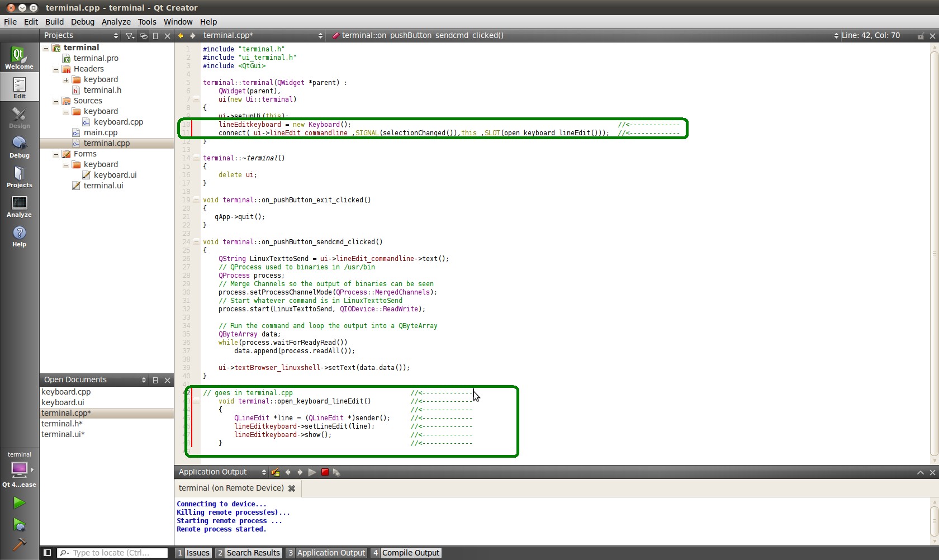Click the Line: 42, Col: 70 indicator
The image size is (939, 560).
point(870,35)
